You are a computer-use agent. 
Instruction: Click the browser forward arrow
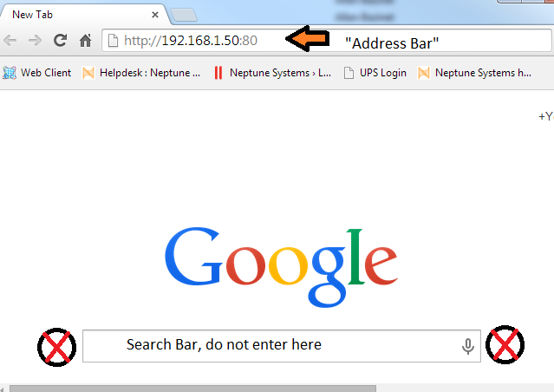pyautogui.click(x=35, y=40)
